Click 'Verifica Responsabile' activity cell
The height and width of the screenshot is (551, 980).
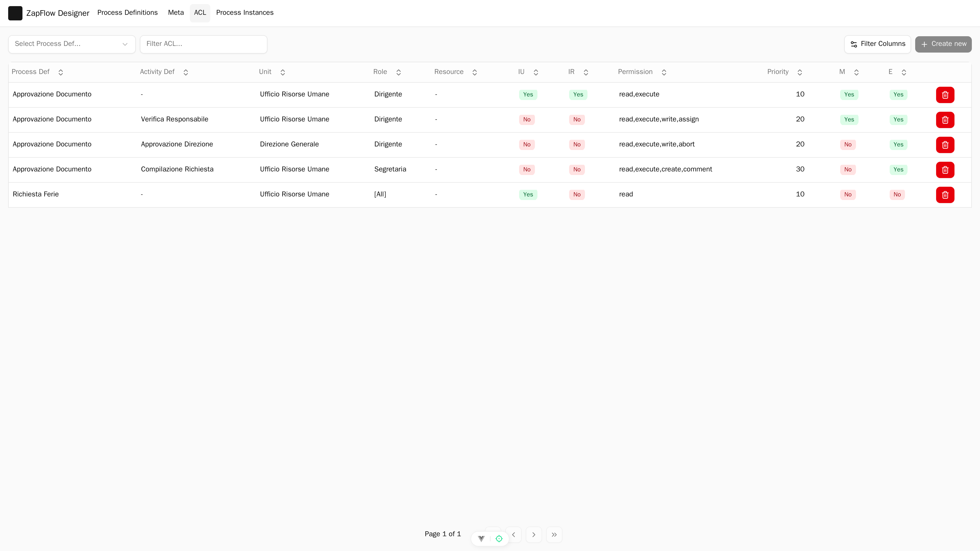coord(175,119)
